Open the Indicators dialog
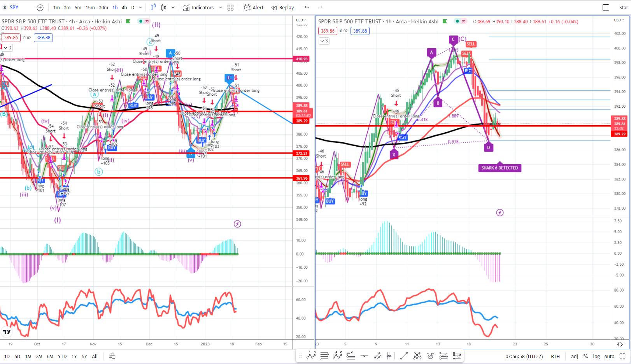The image size is (631, 364). [x=198, y=7]
